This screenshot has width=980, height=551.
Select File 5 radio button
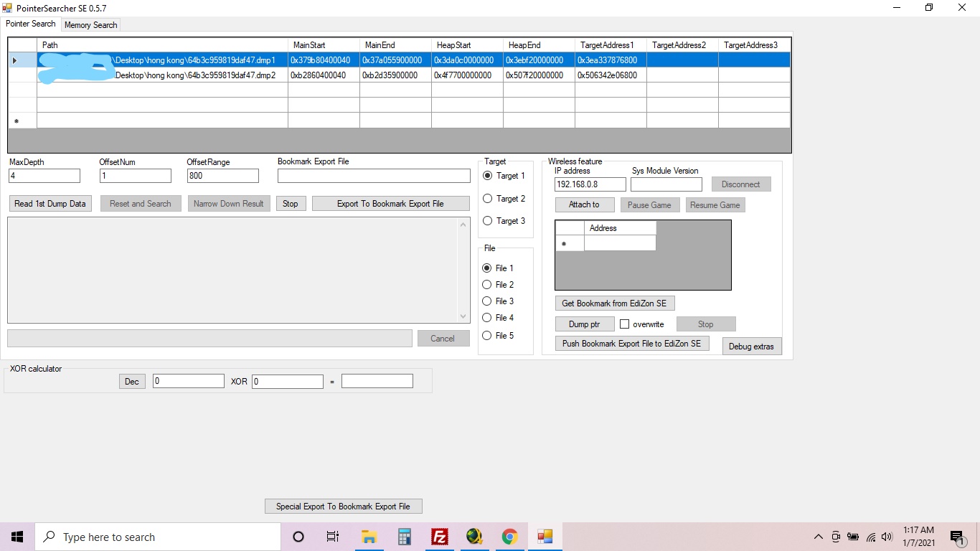tap(487, 336)
